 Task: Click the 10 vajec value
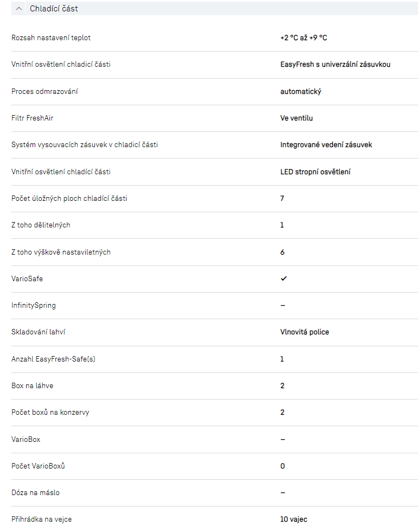click(x=294, y=520)
